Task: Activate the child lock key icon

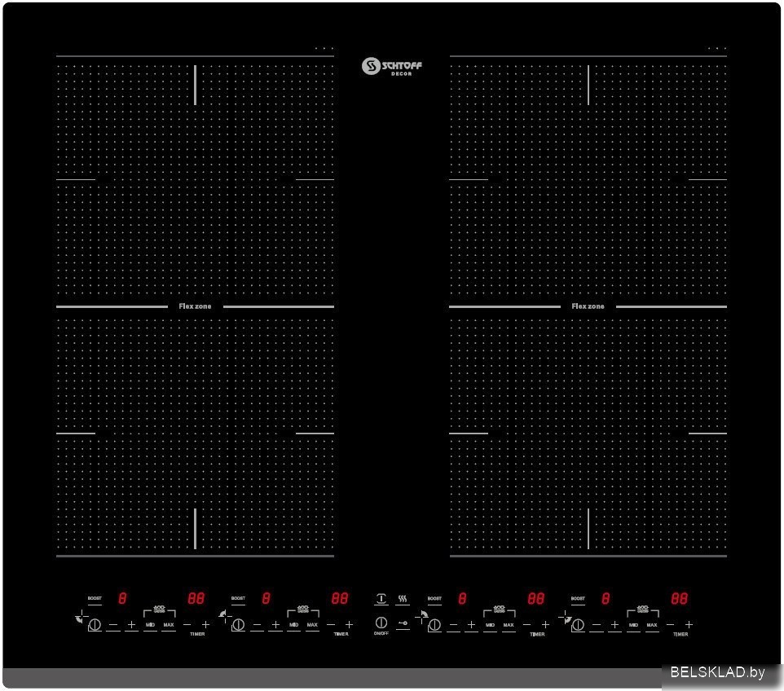Action: 403,623
